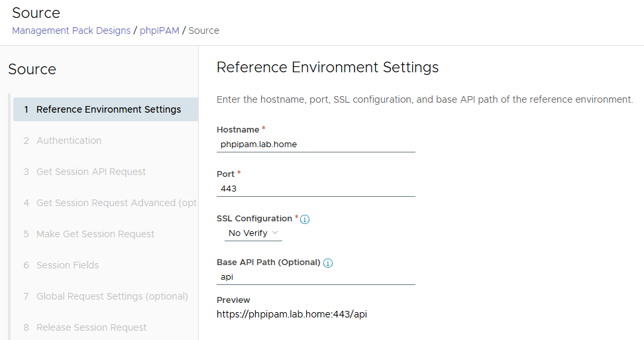Click the Source item at breadcrumb end
The image size is (644, 340).
coord(204,30)
